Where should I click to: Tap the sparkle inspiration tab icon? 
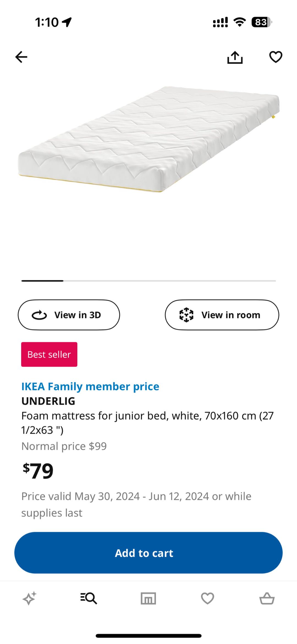[x=29, y=598]
